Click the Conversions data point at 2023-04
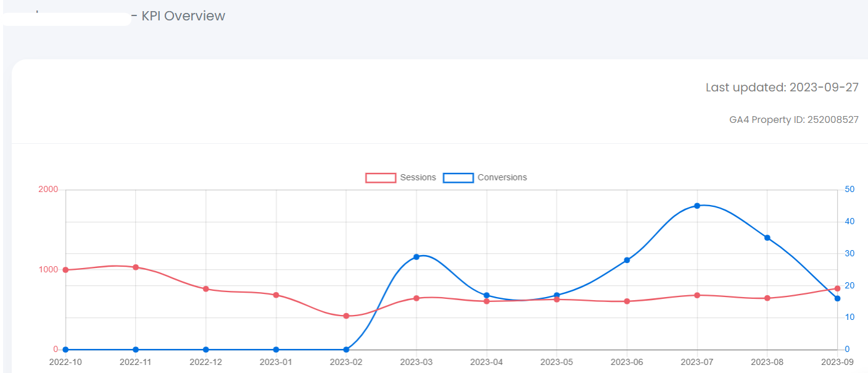The image size is (868, 373). [x=487, y=295]
